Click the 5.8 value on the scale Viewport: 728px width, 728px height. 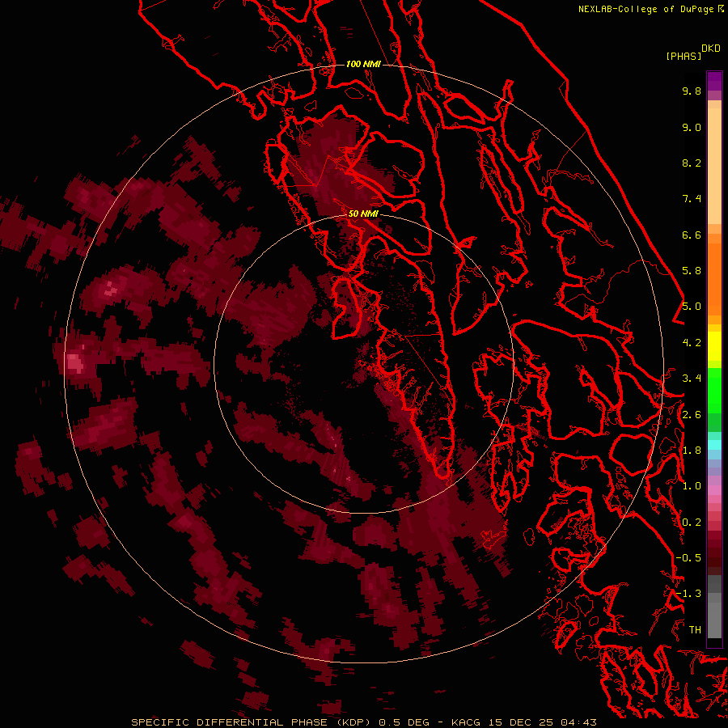[x=692, y=271]
